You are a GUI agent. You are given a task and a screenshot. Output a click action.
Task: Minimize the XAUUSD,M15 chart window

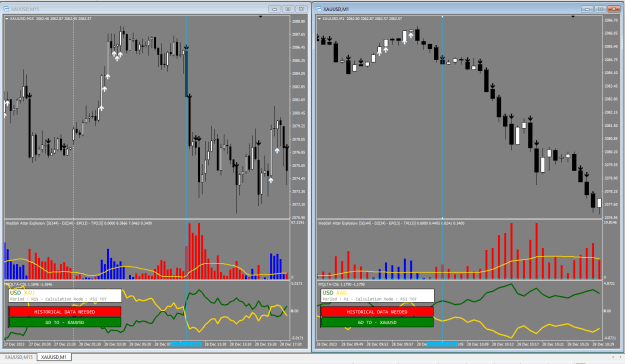point(274,9)
